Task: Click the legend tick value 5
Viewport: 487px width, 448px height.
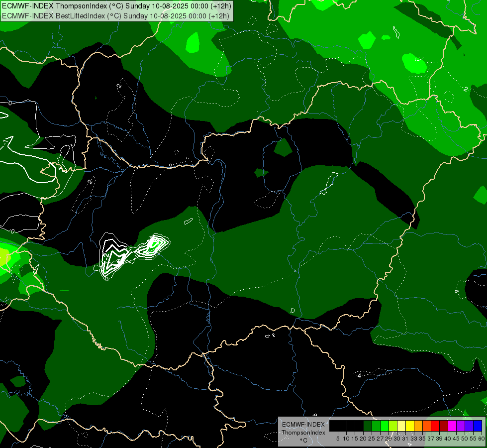Action: [x=338, y=439]
